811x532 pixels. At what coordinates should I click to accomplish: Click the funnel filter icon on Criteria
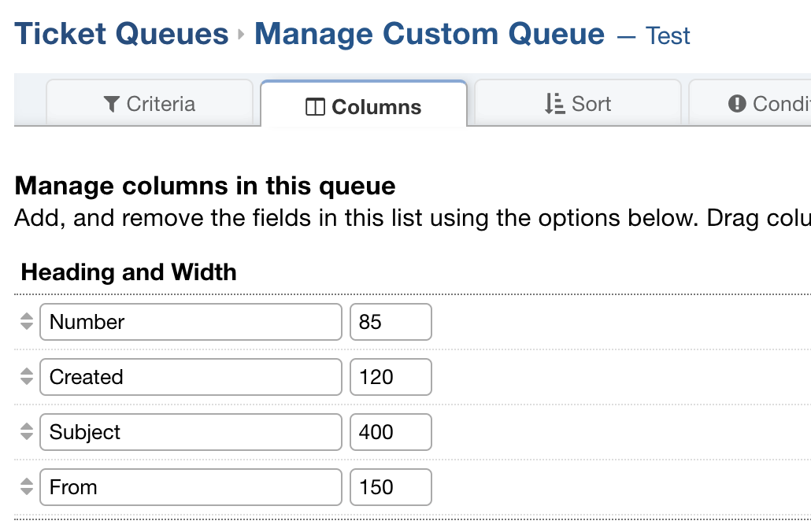(x=112, y=104)
